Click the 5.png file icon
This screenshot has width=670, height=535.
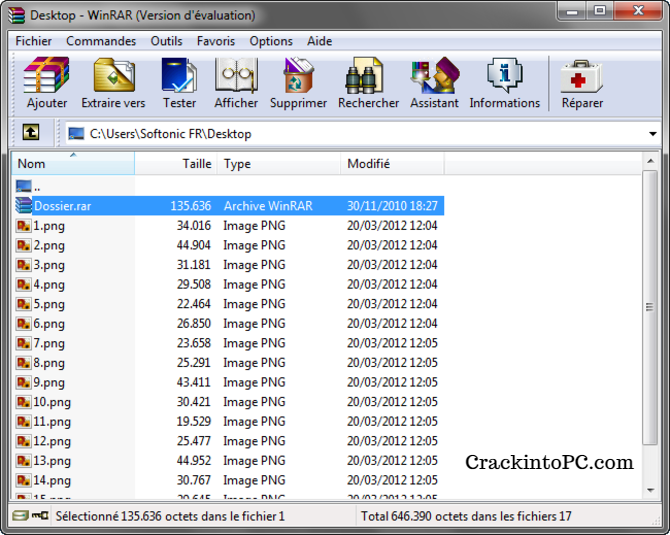point(24,304)
